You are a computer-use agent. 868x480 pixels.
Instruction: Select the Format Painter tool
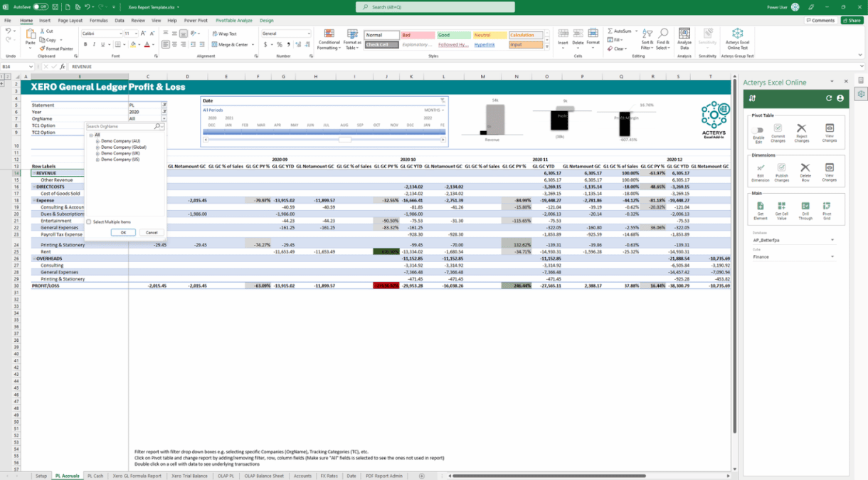58,48
